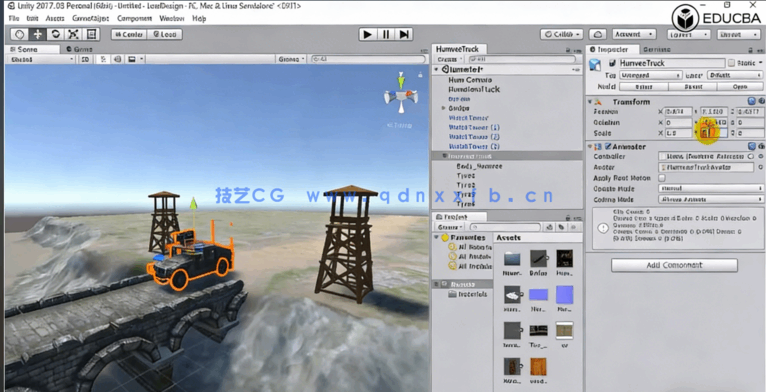
Task: Open the Account dropdown
Action: tap(634, 34)
